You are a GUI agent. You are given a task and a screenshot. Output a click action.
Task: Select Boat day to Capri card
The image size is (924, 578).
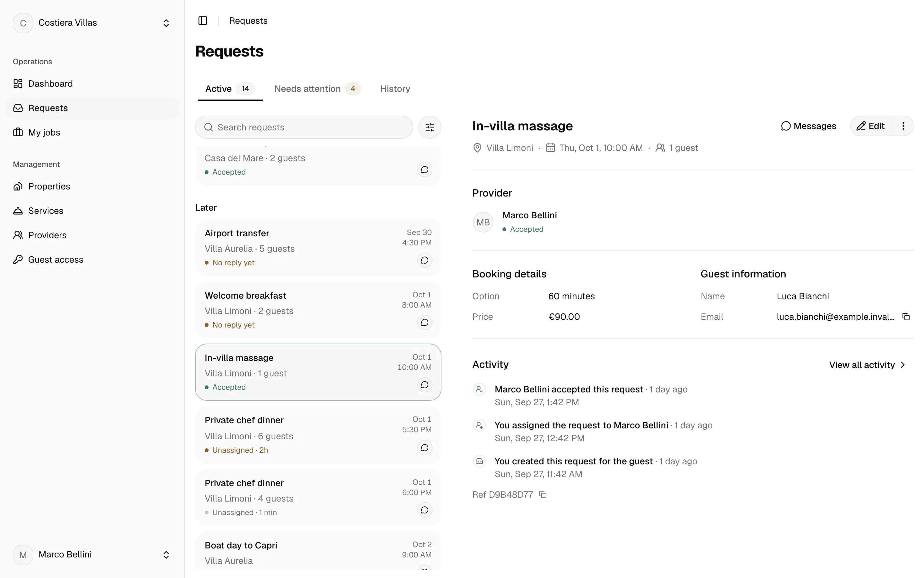[318, 551]
